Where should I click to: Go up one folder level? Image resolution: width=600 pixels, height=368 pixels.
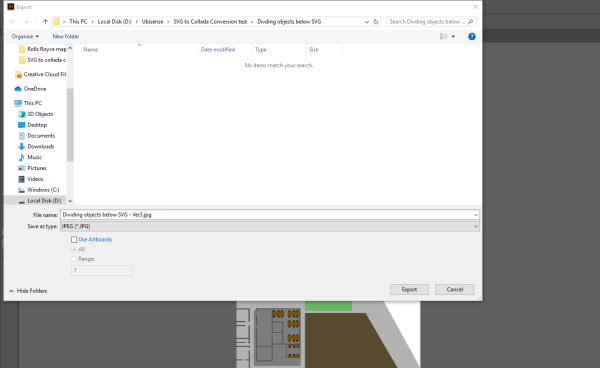point(46,22)
